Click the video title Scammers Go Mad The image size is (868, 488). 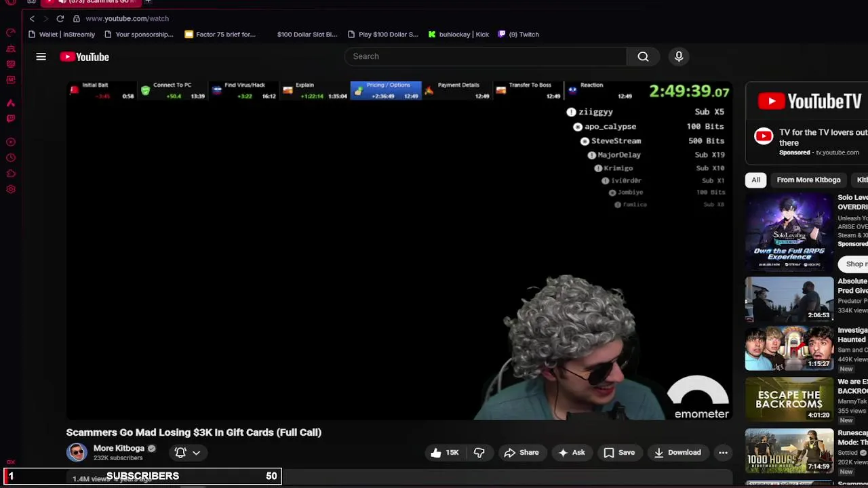point(194,432)
